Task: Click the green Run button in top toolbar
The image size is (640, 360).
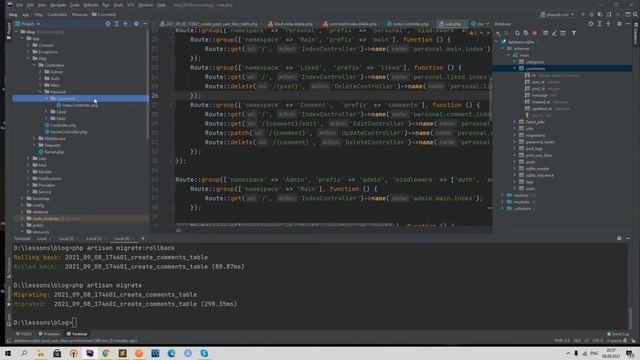Action: pos(583,14)
